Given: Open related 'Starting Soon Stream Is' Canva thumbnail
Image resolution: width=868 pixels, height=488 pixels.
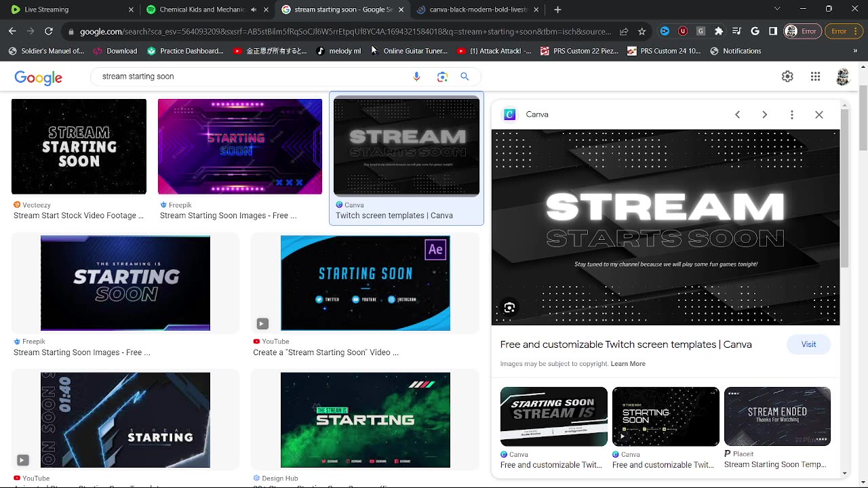Looking at the screenshot, I should tap(554, 416).
